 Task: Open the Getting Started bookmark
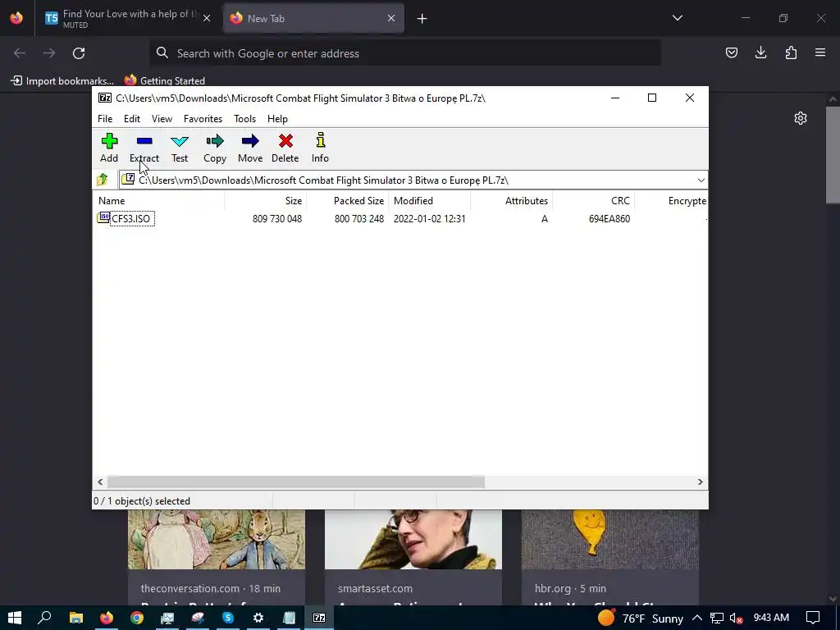165,81
